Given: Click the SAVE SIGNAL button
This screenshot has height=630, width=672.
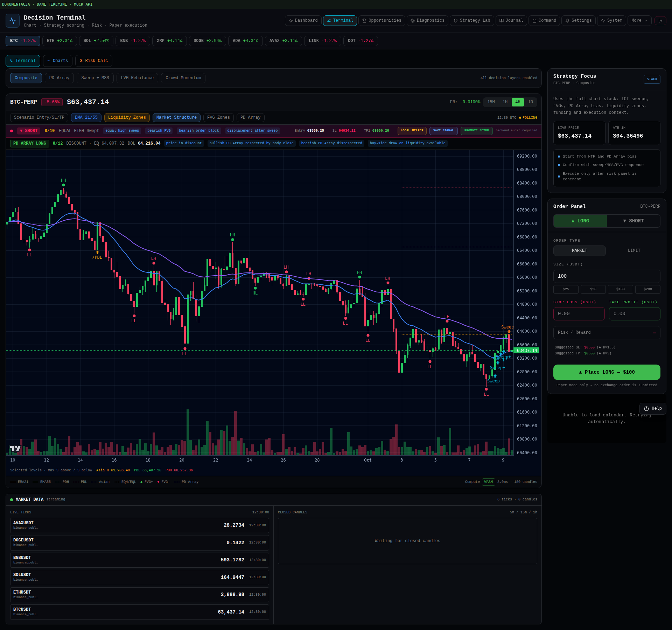Looking at the screenshot, I should click(443, 131).
